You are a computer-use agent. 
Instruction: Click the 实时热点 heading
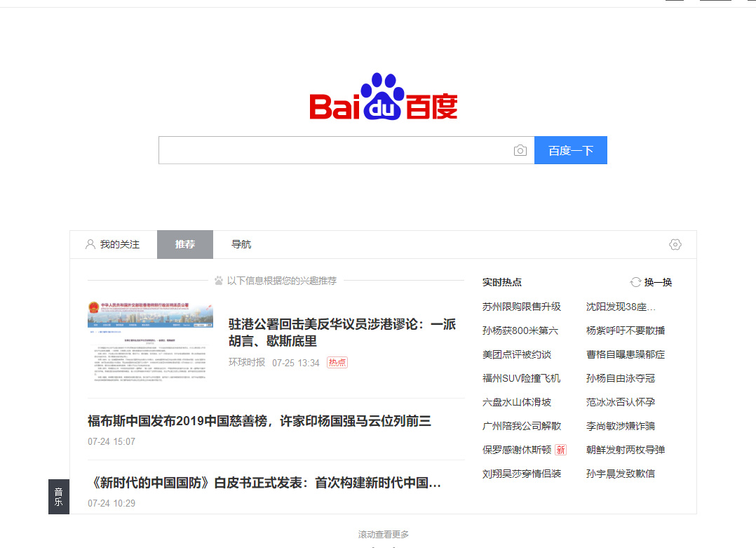tap(502, 282)
